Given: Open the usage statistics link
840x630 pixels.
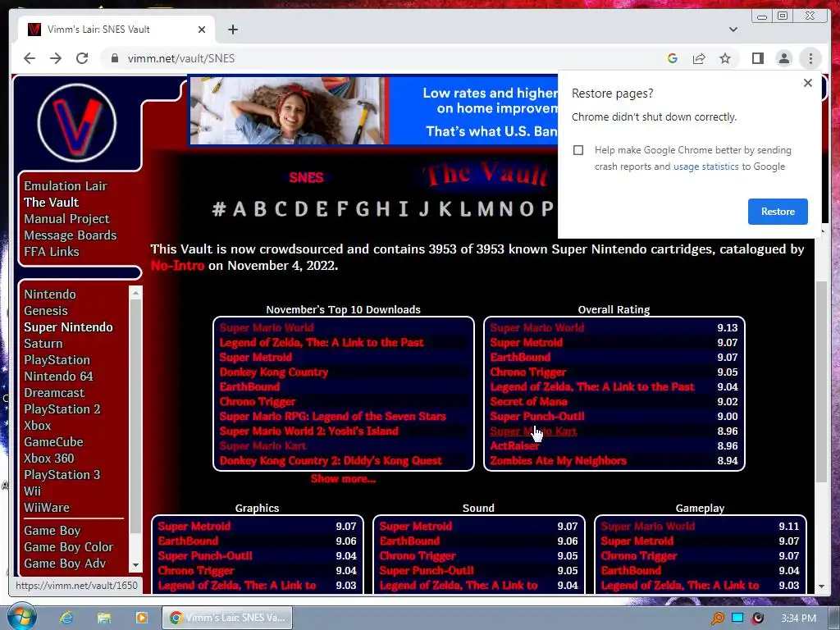Looking at the screenshot, I should click(x=705, y=167).
